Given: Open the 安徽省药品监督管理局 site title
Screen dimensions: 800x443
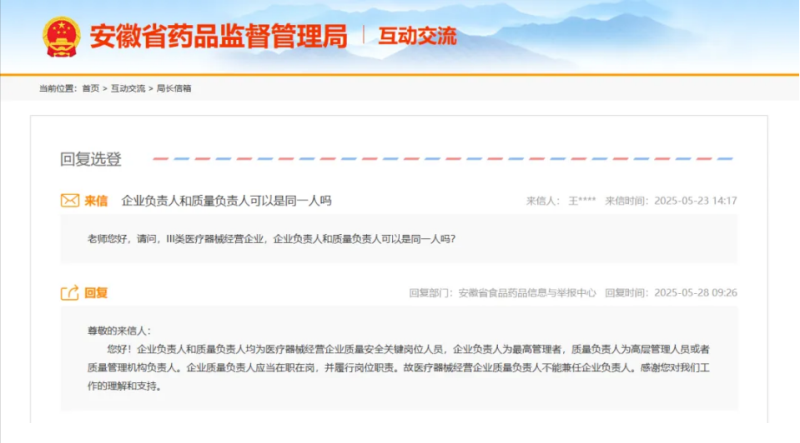Looking at the screenshot, I should [x=219, y=37].
